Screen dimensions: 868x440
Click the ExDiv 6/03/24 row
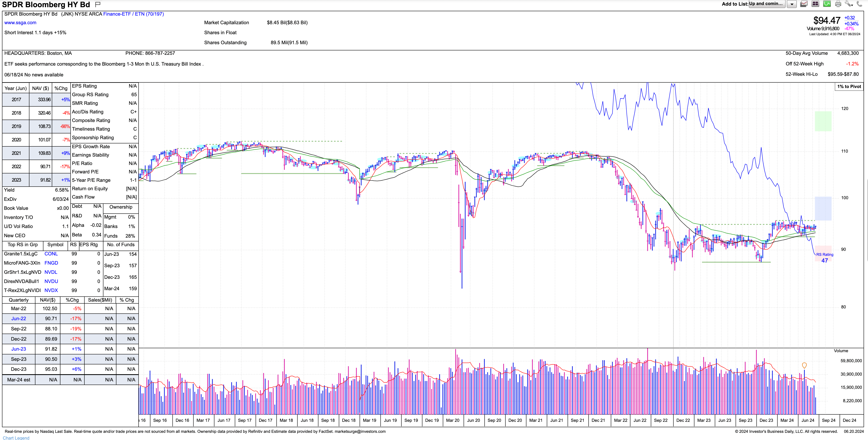point(36,199)
